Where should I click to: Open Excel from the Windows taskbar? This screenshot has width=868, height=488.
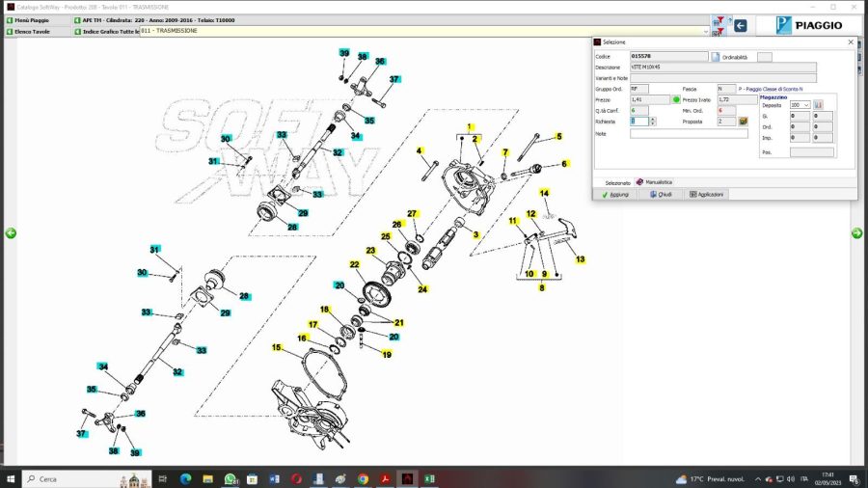point(430,478)
